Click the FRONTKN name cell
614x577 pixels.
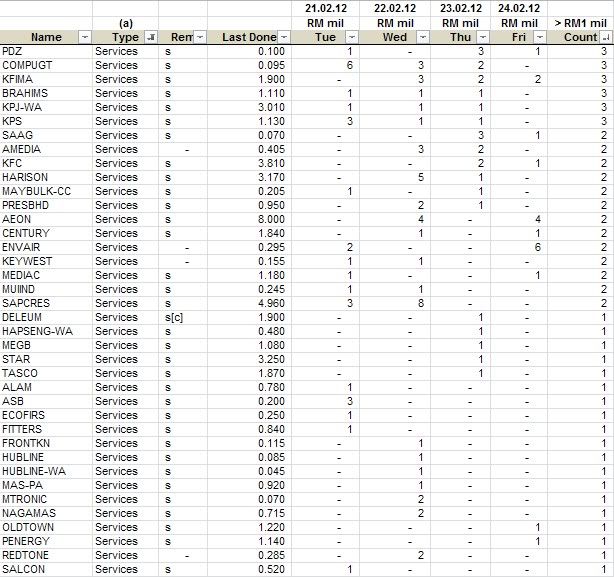[46, 443]
